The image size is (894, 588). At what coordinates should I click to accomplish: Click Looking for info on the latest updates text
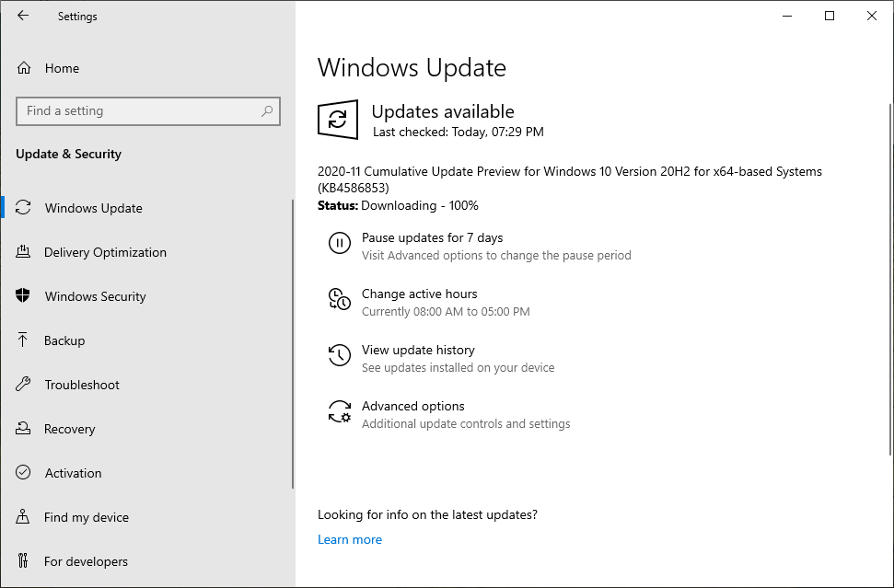(x=427, y=514)
